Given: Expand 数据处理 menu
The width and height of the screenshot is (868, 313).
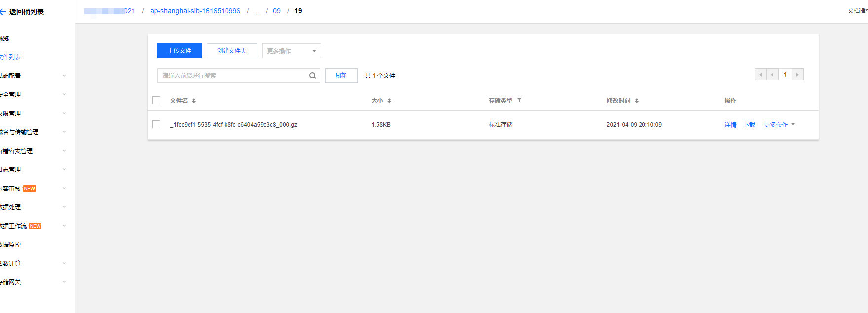Looking at the screenshot, I should [x=64, y=207].
